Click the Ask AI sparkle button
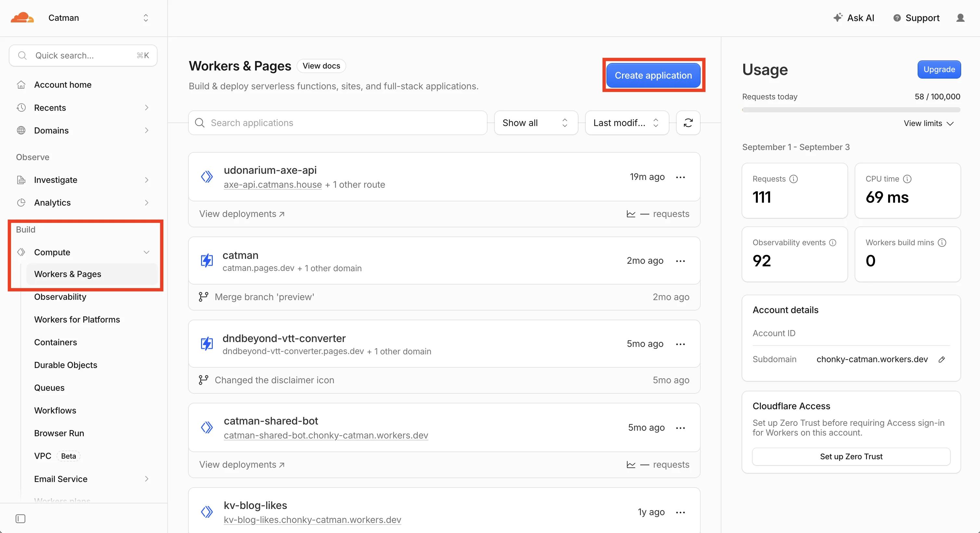 (x=854, y=18)
